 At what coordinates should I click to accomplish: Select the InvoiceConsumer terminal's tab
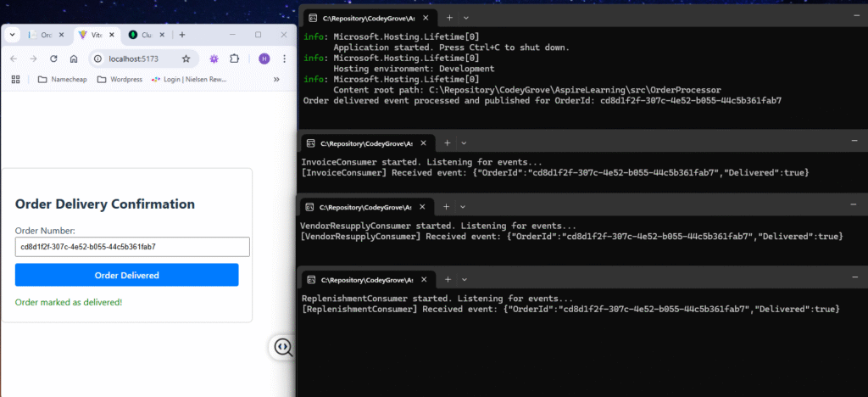point(370,143)
